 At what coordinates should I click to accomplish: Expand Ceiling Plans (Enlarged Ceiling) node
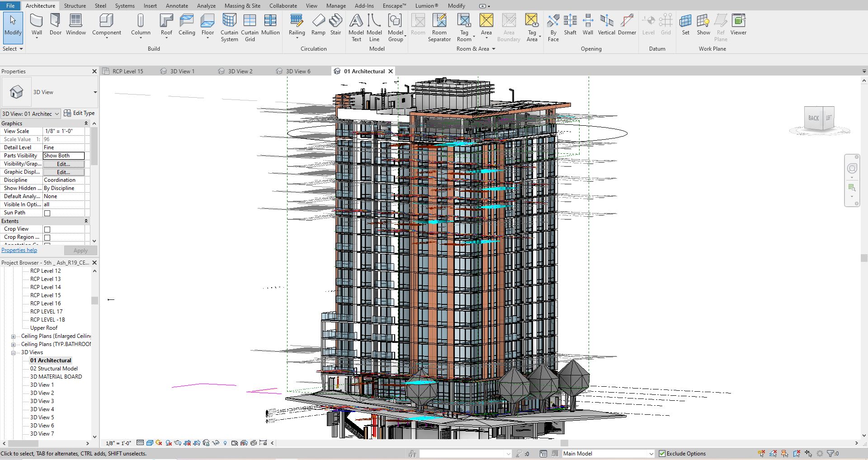pos(14,337)
